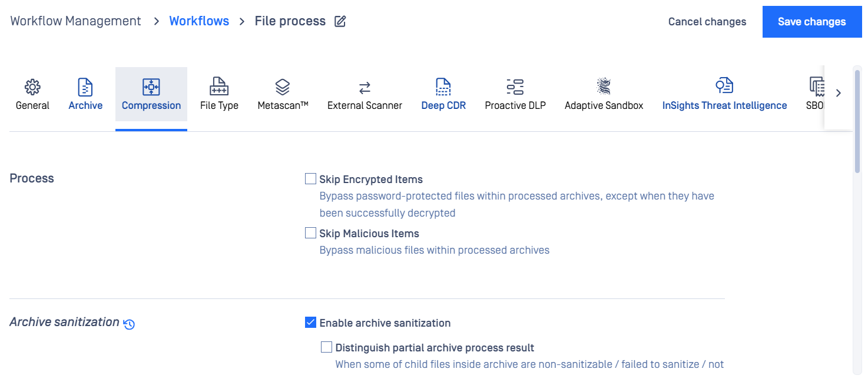Screen dimensions: 868x382
Task: Click the File Type tab icon
Action: point(219,87)
